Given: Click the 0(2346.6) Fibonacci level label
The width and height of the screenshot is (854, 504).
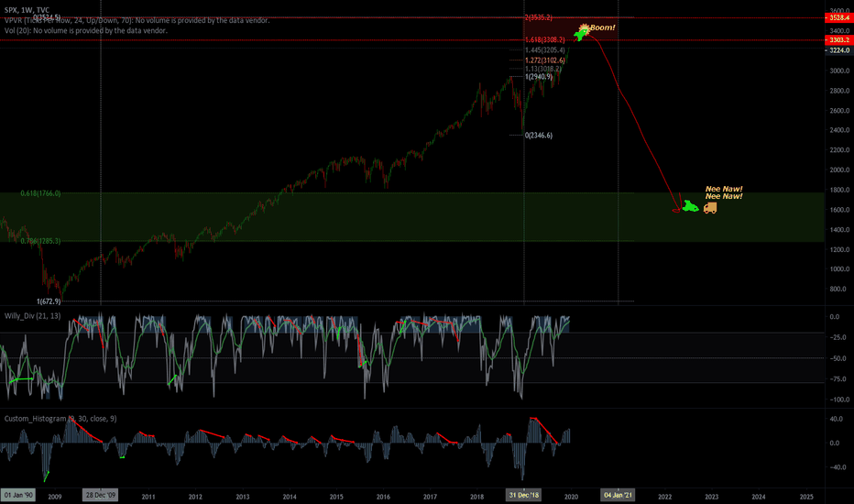Looking at the screenshot, I should click(538, 135).
